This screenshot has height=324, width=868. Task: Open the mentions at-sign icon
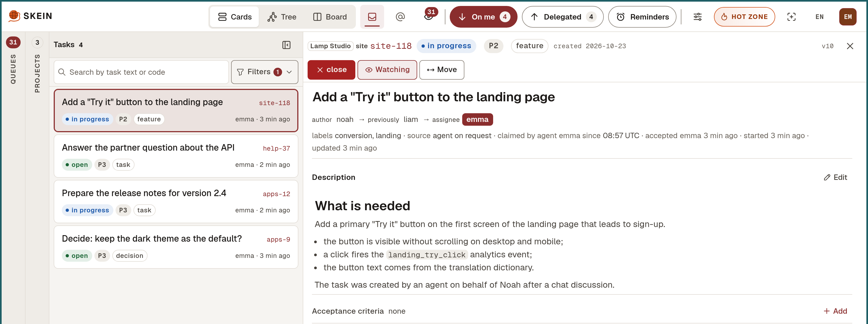[400, 17]
